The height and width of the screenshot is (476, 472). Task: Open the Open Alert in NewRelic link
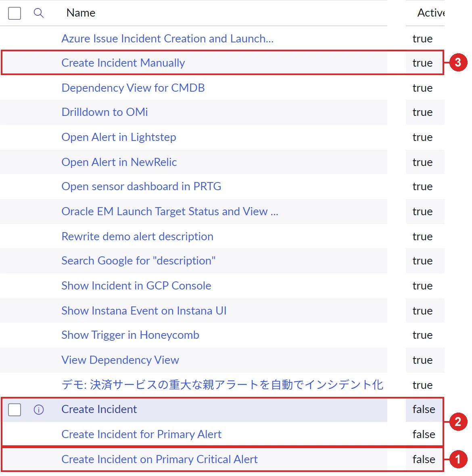click(x=119, y=162)
